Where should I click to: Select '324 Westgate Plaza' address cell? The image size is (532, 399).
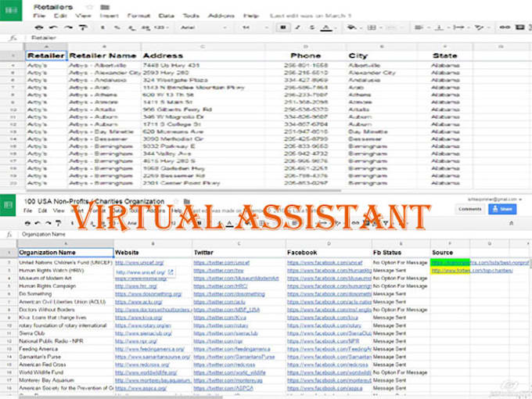click(x=203, y=80)
